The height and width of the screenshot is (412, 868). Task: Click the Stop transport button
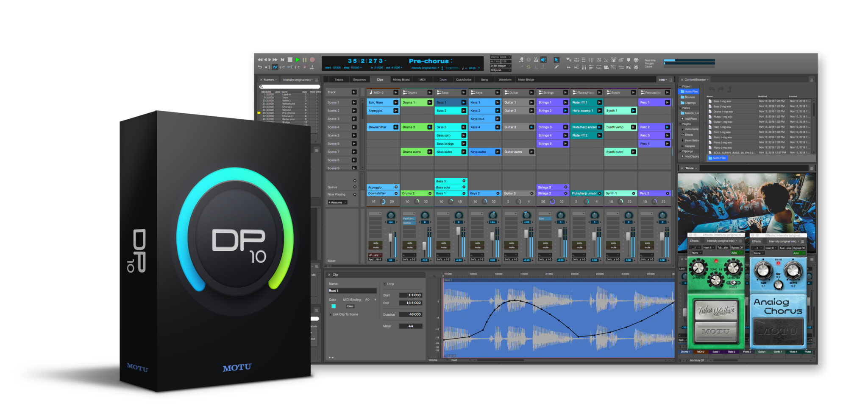pos(290,60)
